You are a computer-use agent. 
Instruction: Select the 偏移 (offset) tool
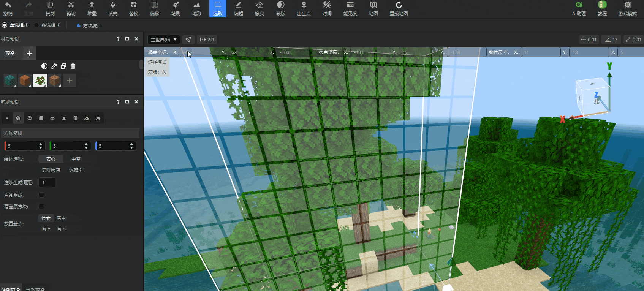(155, 9)
